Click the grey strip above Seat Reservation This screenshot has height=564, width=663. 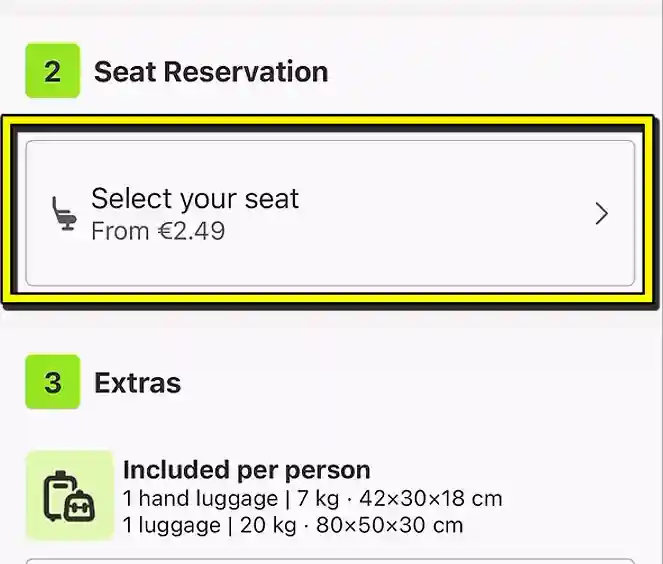pos(330,8)
